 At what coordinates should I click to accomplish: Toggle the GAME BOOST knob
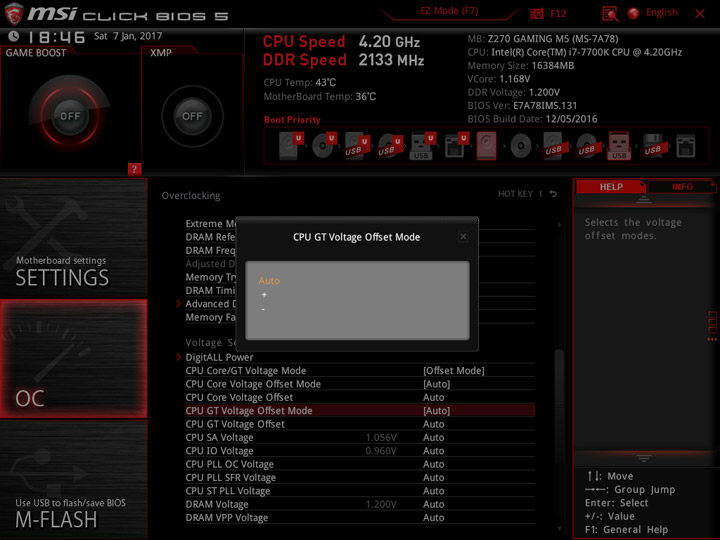click(70, 116)
